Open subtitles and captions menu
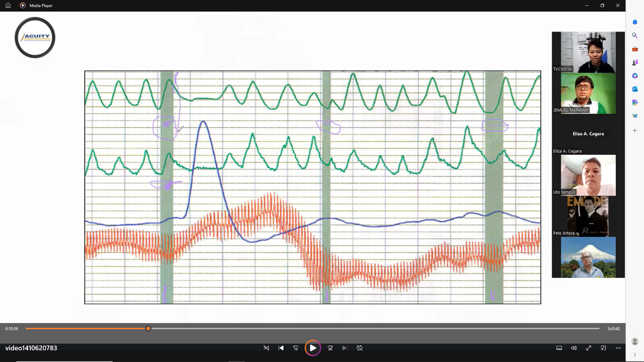 click(559, 348)
